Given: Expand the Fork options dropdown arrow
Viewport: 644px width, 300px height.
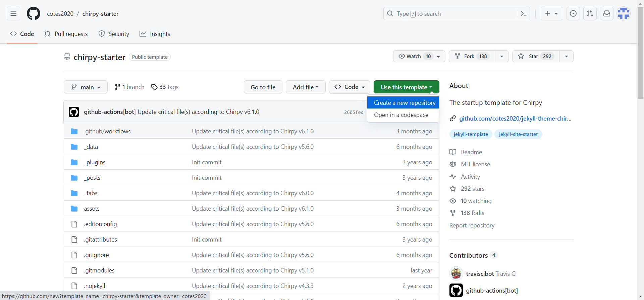Looking at the screenshot, I should (502, 56).
